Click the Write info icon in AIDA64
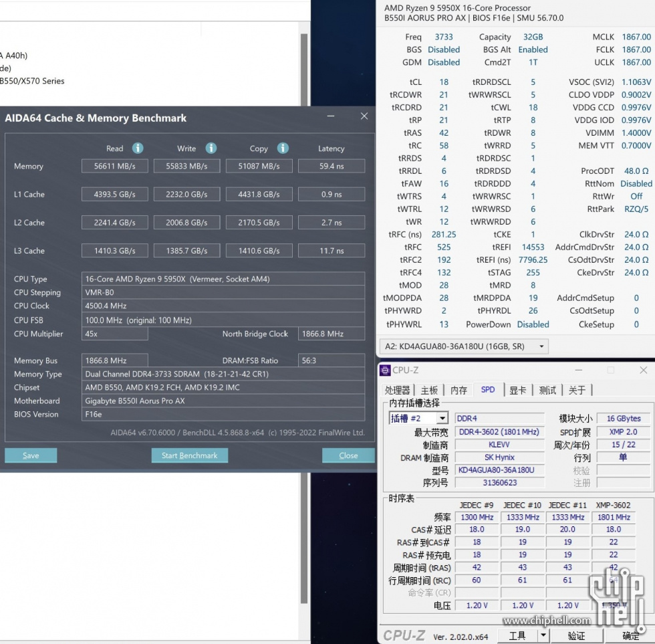Screen dimensions: 655x644 click(211, 148)
